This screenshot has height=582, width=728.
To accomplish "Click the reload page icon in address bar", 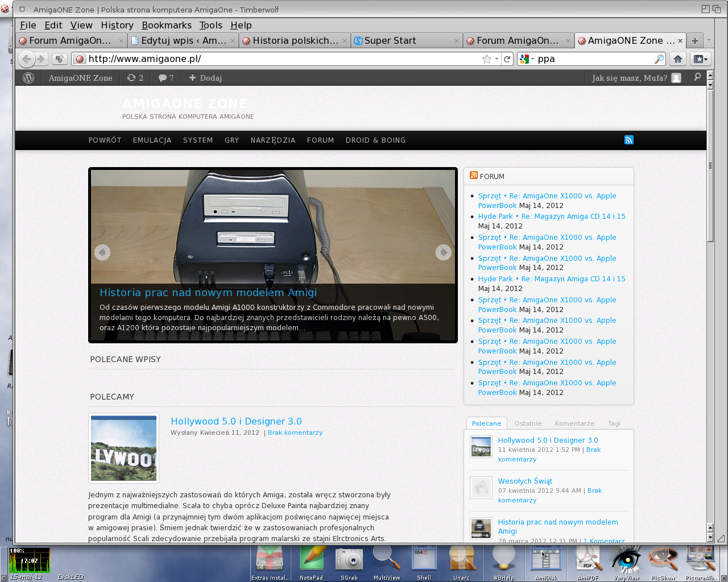I will (507, 59).
